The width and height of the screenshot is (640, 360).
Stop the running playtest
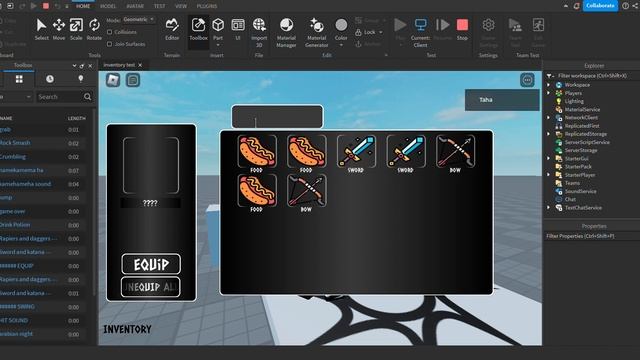pos(462,29)
